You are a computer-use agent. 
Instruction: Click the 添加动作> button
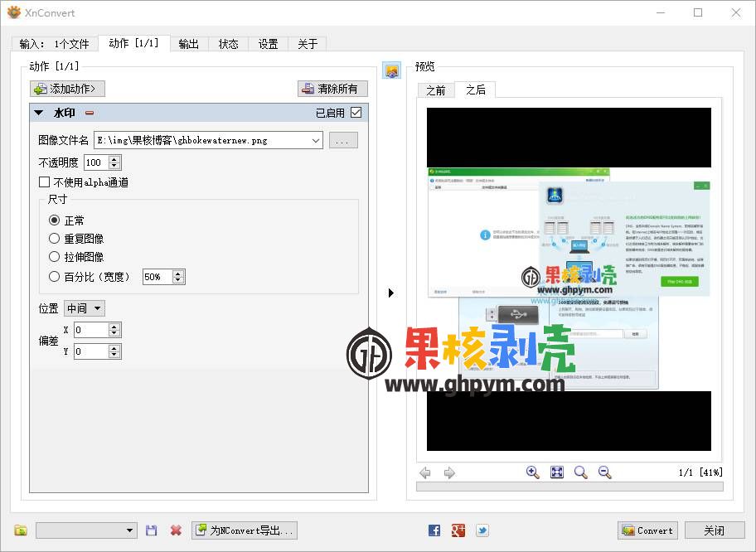[67, 89]
